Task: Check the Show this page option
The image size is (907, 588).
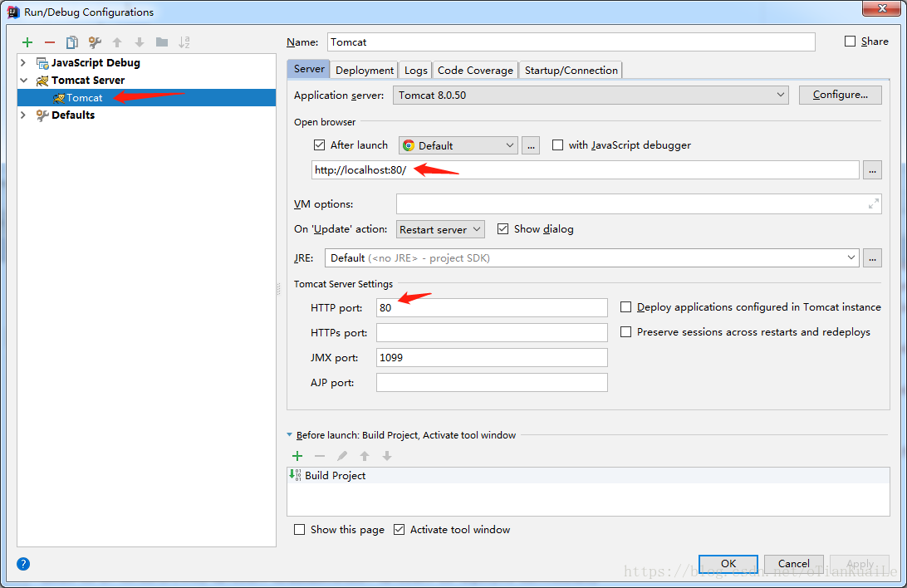Action: pyautogui.click(x=299, y=530)
